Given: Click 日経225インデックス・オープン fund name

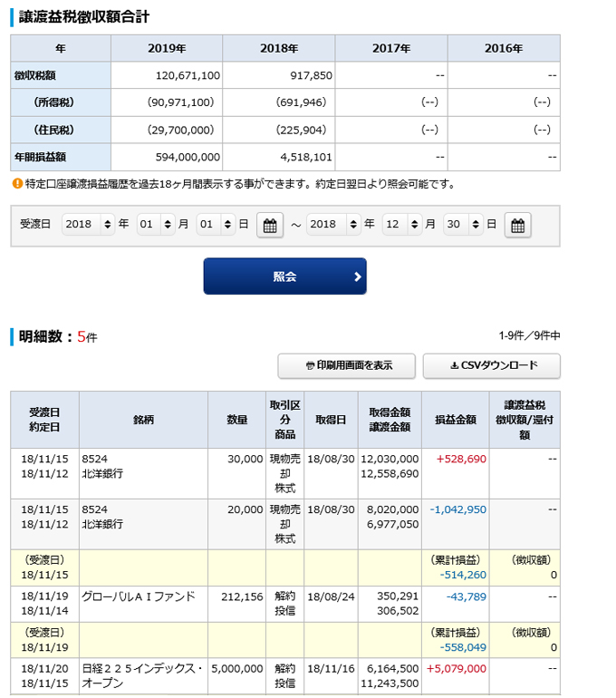Looking at the screenshot, I should pos(142,676).
